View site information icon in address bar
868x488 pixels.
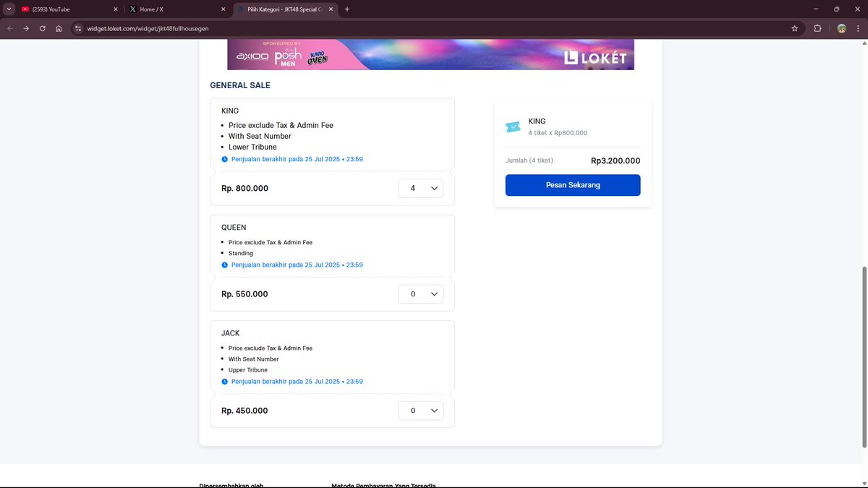79,28
